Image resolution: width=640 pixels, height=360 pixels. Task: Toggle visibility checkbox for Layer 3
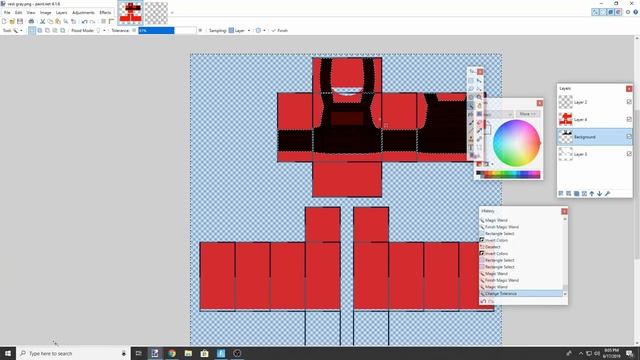pos(629,154)
